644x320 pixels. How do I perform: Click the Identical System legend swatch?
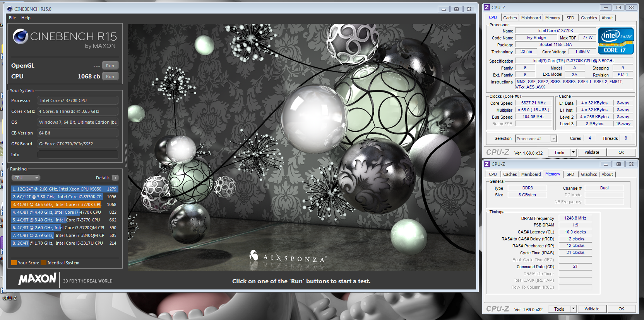[x=44, y=263]
